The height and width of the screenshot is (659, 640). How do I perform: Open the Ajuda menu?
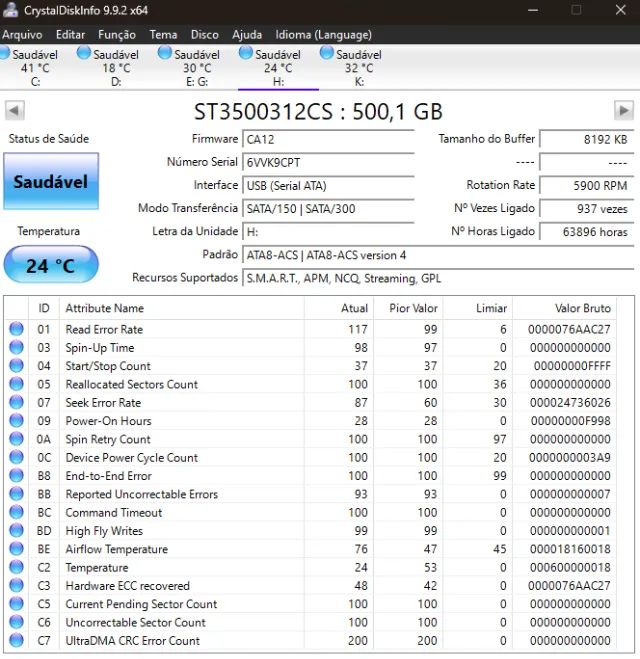[247, 34]
